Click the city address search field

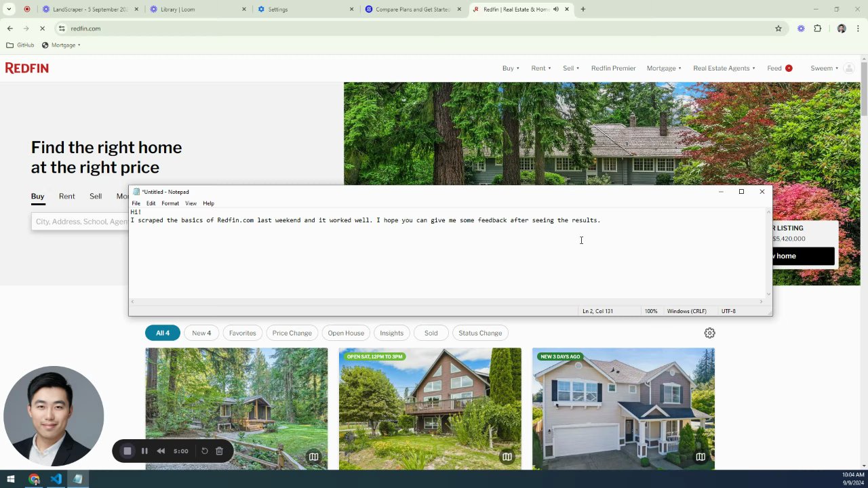pyautogui.click(x=80, y=222)
